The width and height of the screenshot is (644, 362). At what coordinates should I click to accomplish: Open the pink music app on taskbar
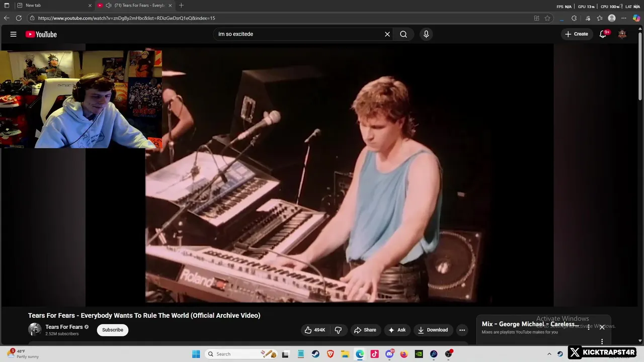pyautogui.click(x=374, y=354)
